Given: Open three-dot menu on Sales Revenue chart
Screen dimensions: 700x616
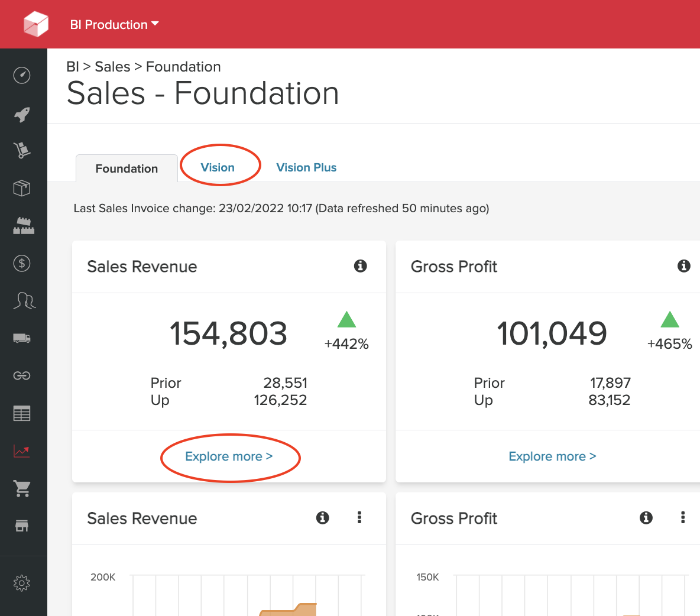Looking at the screenshot, I should [x=359, y=517].
